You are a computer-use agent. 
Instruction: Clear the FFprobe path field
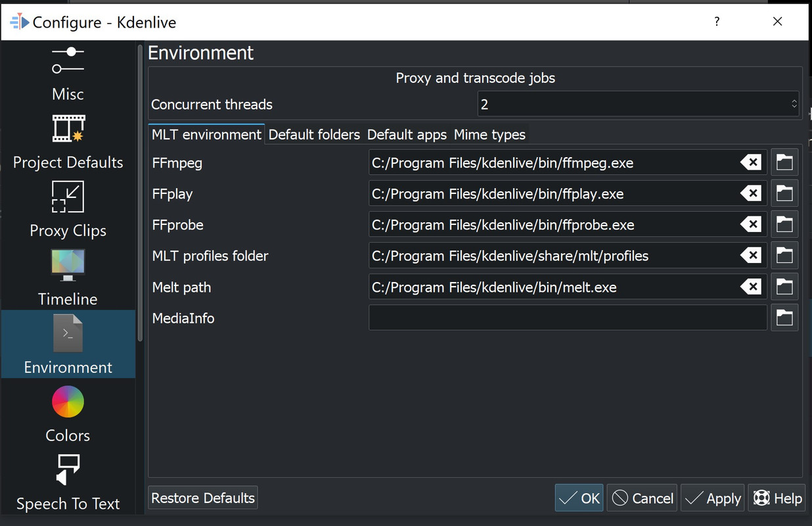(x=751, y=225)
